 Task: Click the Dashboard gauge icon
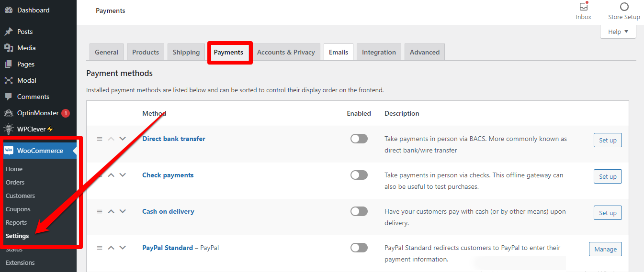click(x=9, y=10)
